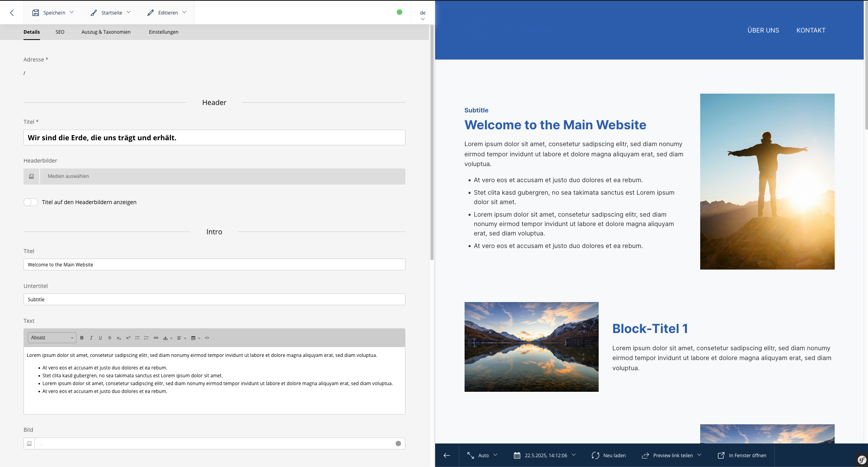Click the Bold formatting icon

(82, 338)
